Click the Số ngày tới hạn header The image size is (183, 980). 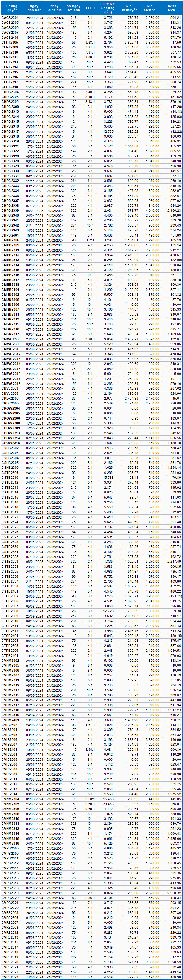[x=74, y=8]
